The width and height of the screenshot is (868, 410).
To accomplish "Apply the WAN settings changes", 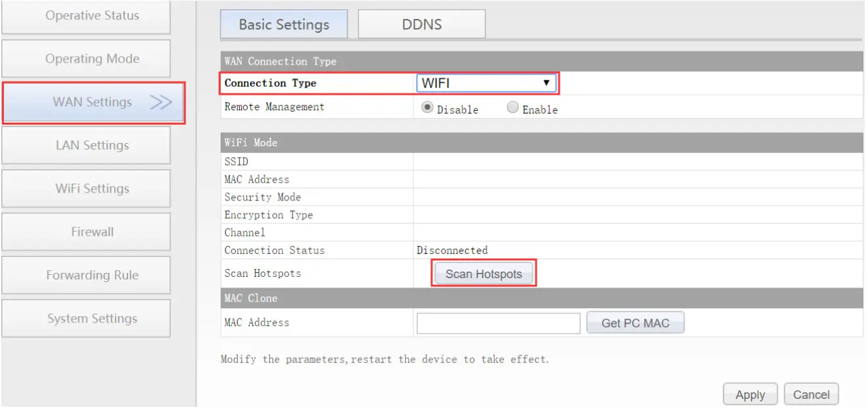I will [x=749, y=394].
